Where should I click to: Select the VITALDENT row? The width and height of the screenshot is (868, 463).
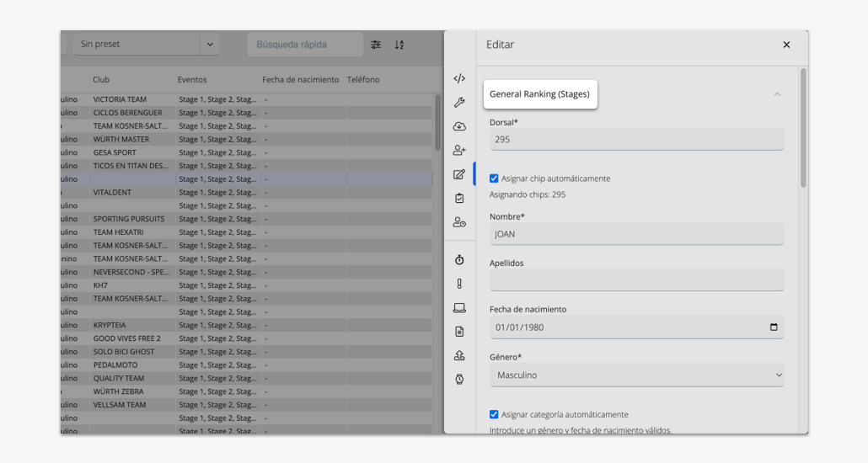246,193
